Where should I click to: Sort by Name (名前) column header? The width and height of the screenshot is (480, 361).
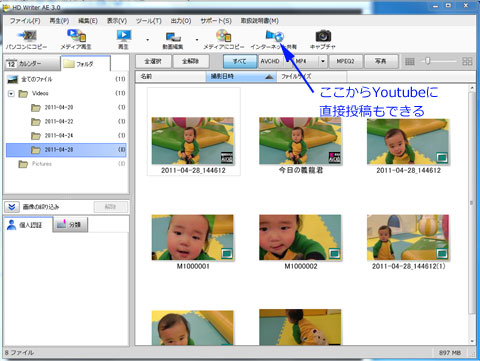point(170,77)
